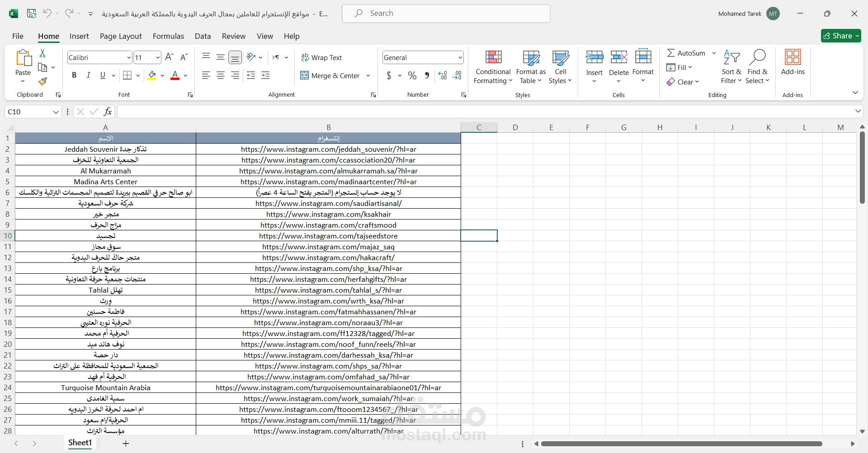Image resolution: width=868 pixels, height=453 pixels.
Task: Click the Cut scissors icon
Action: [42, 53]
